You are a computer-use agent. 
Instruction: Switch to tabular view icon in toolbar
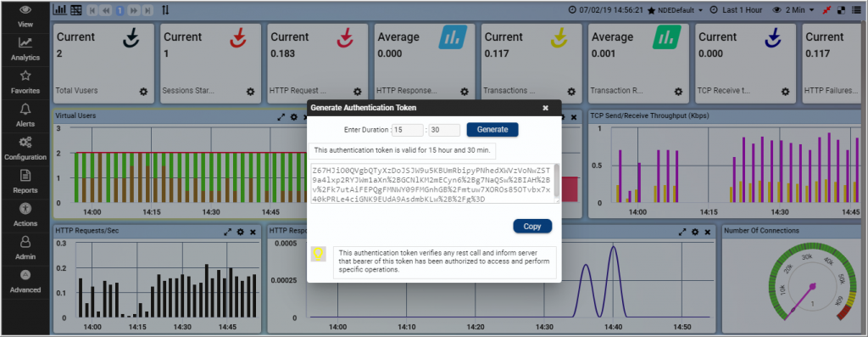(x=76, y=10)
